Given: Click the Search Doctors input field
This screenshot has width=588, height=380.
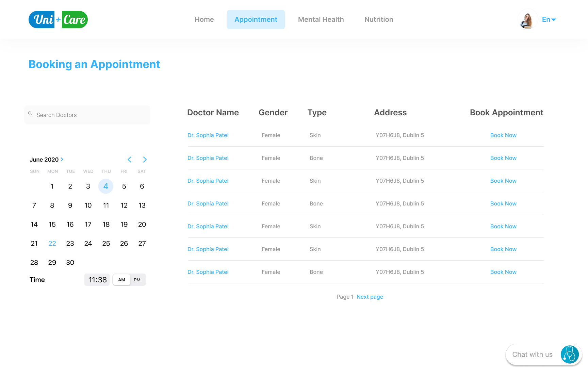Looking at the screenshot, I should click(x=87, y=115).
